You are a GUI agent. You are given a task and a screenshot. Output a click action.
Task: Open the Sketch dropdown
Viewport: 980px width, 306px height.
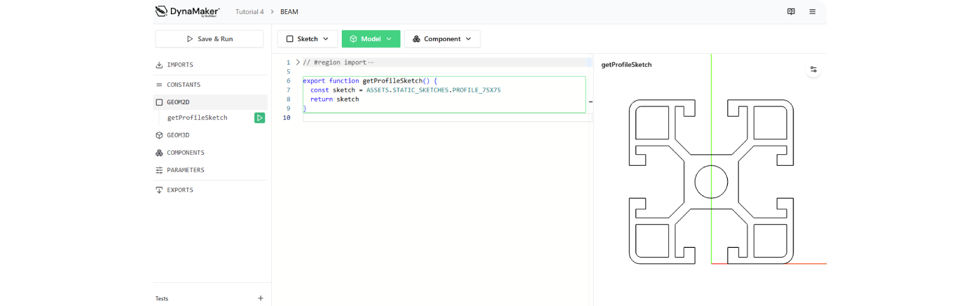tap(307, 39)
